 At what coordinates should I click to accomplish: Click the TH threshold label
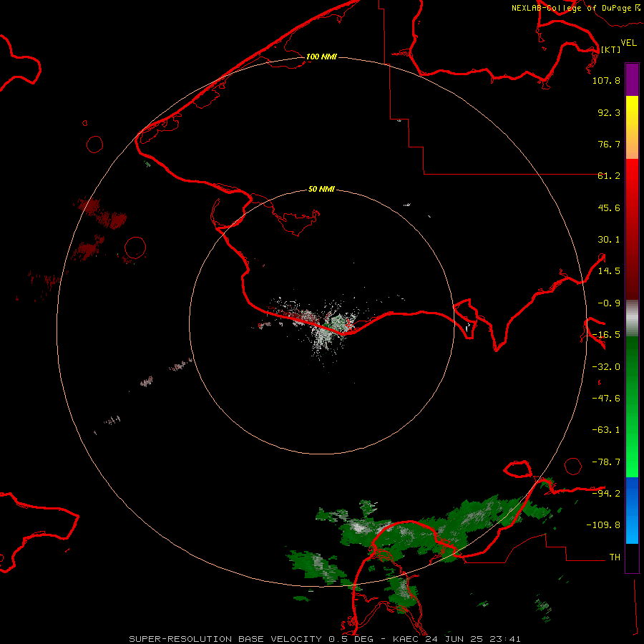(x=615, y=557)
